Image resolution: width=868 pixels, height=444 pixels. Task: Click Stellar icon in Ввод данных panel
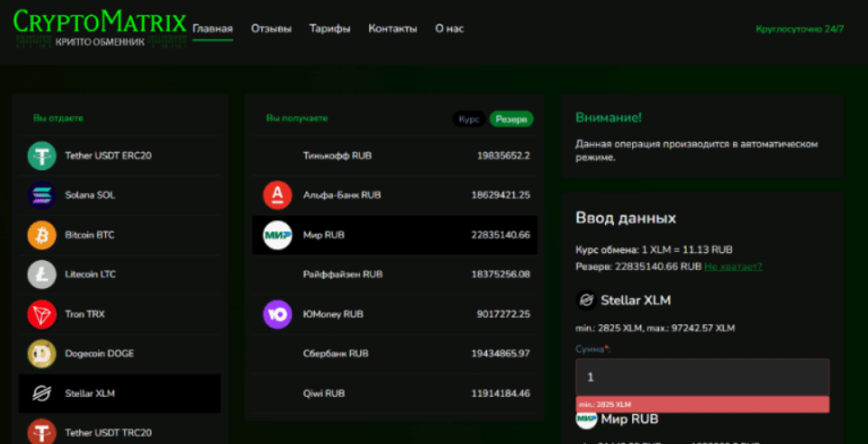click(586, 301)
